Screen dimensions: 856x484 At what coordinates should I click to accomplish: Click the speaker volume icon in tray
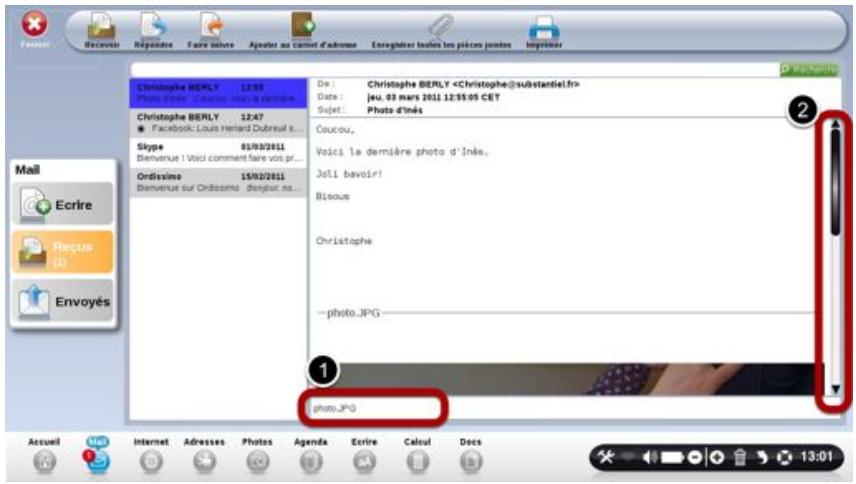[x=649, y=457]
